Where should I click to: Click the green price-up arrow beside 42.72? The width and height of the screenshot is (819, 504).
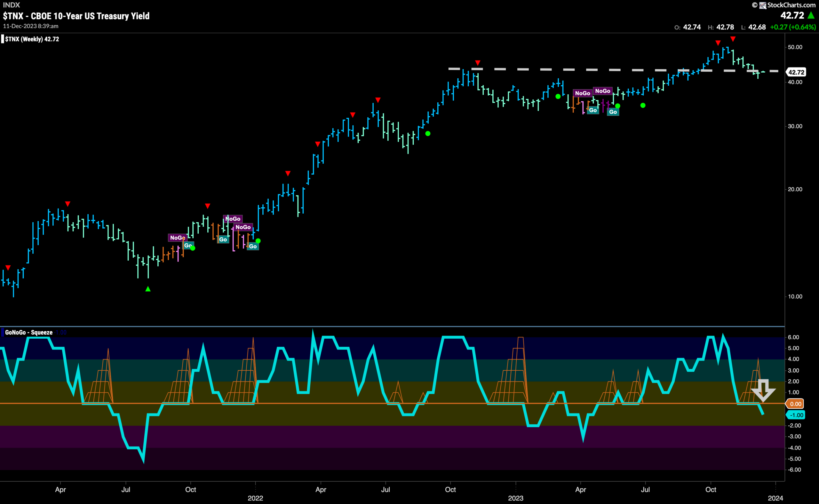811,15
